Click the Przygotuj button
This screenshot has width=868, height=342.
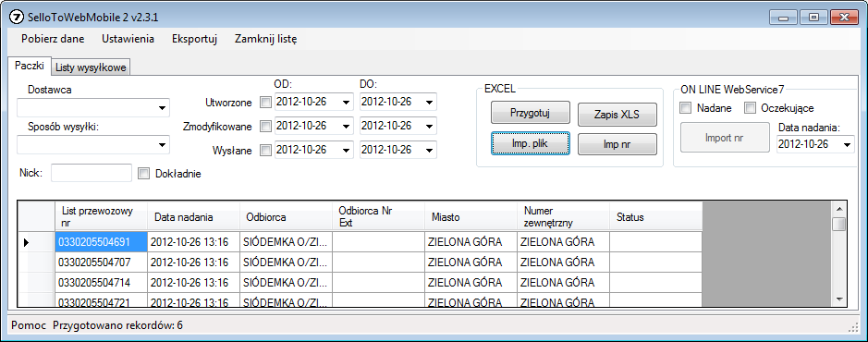531,113
